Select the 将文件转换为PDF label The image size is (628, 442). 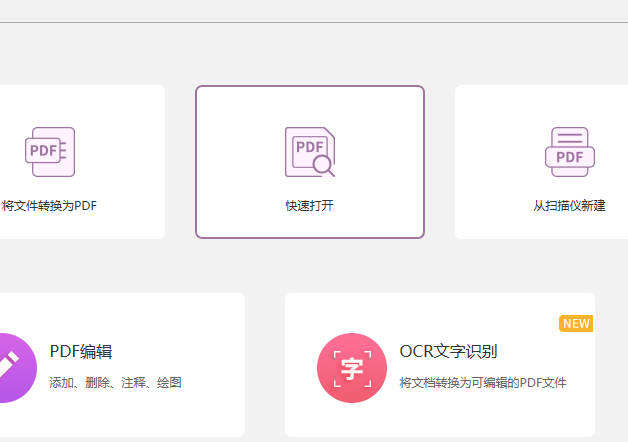[x=50, y=206]
